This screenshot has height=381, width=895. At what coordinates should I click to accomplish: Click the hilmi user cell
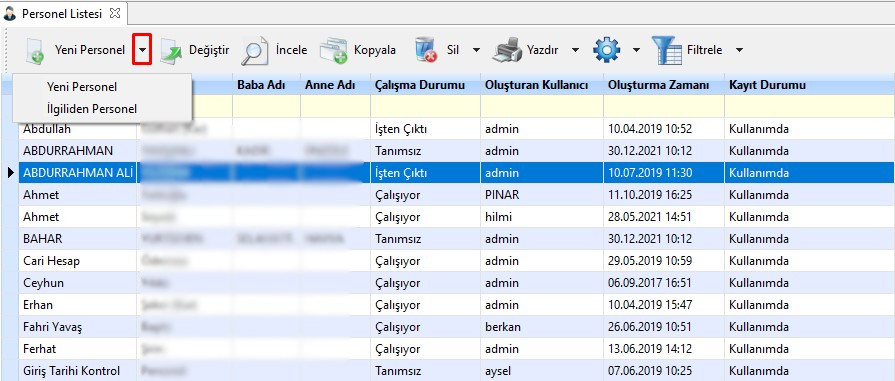tap(542, 217)
